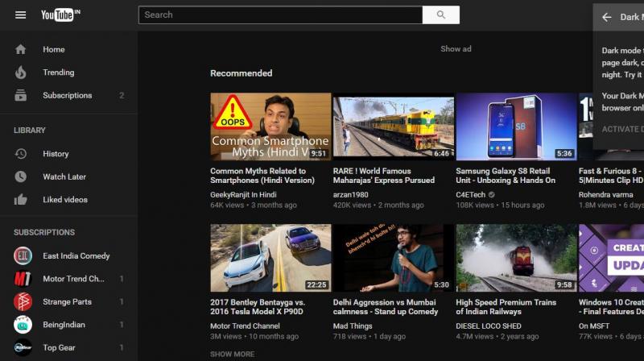Click title 'Samsung Galaxy S8 Retail Unit'
Viewport: 644px width, 361px height.
(x=506, y=176)
